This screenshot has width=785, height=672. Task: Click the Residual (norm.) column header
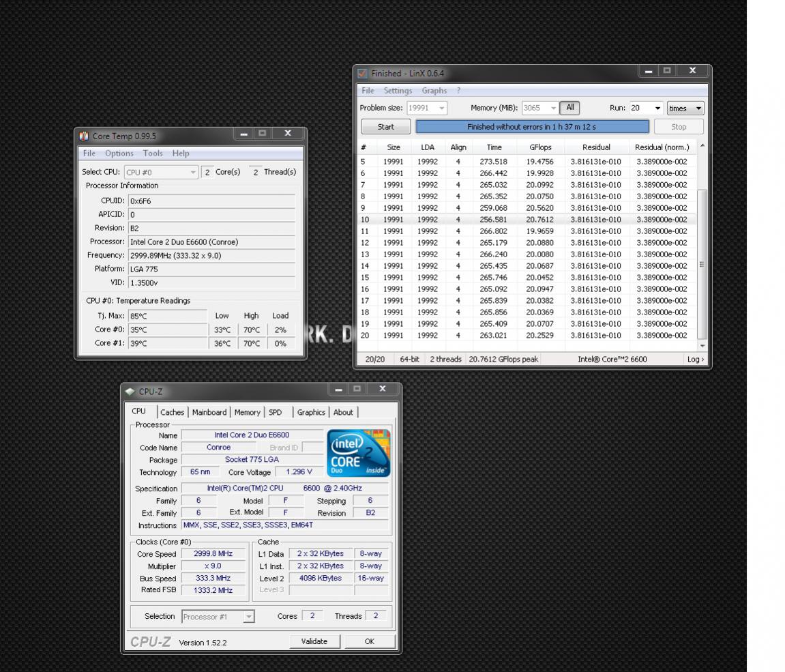[662, 147]
